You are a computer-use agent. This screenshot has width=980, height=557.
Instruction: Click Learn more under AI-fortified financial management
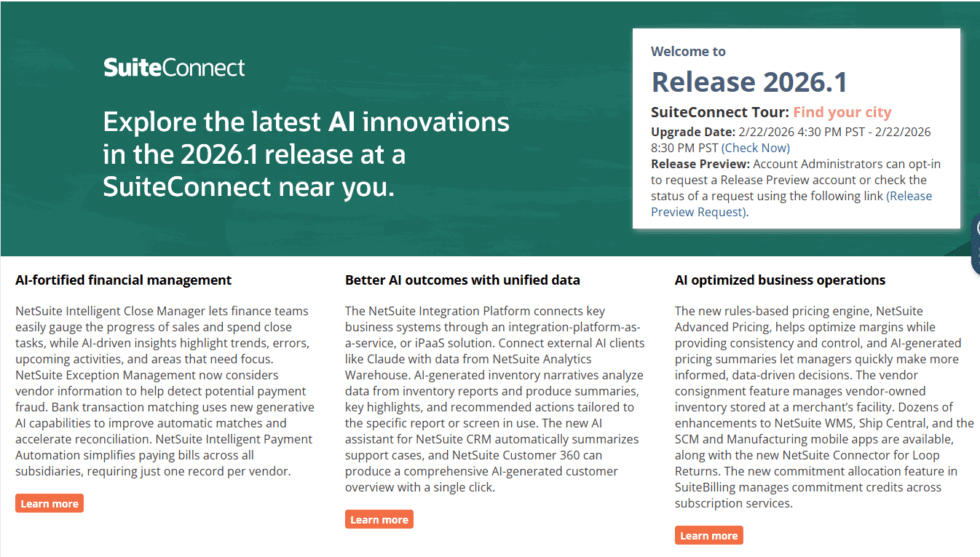click(x=49, y=503)
